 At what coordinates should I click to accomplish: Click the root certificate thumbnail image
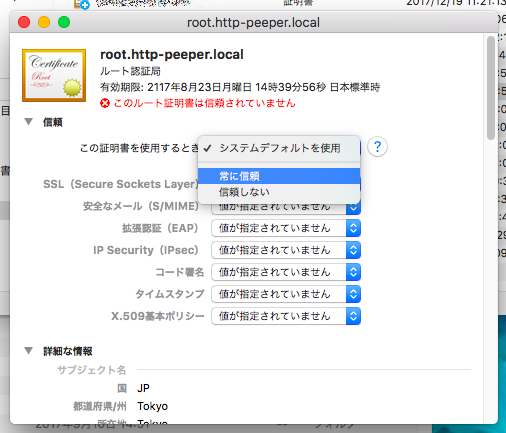54,75
